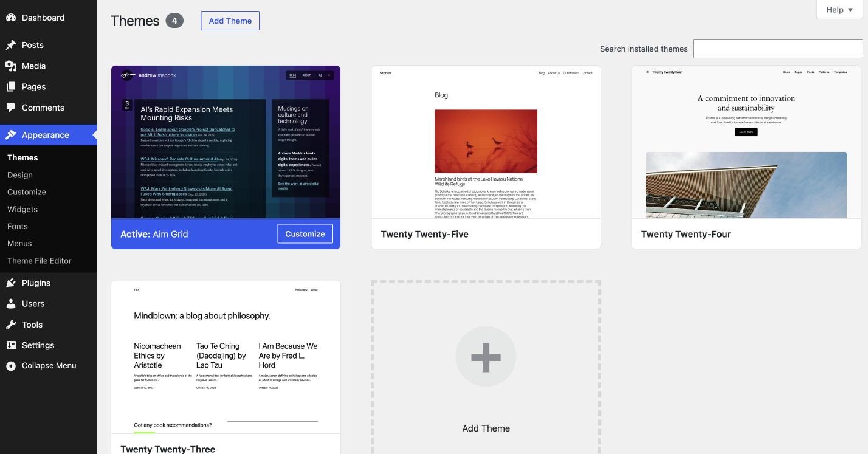
Task: Select the Twenty Twenty-Four theme screenshot
Action: tap(746, 142)
